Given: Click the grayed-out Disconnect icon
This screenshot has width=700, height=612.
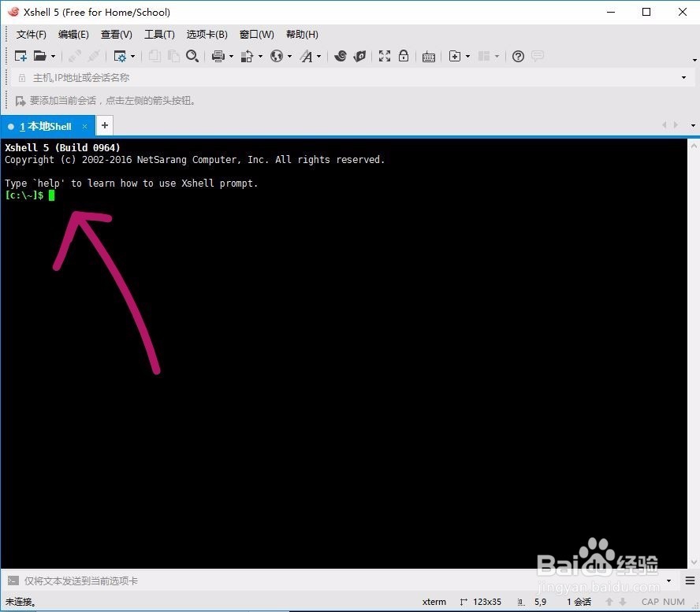Looking at the screenshot, I should [94, 56].
